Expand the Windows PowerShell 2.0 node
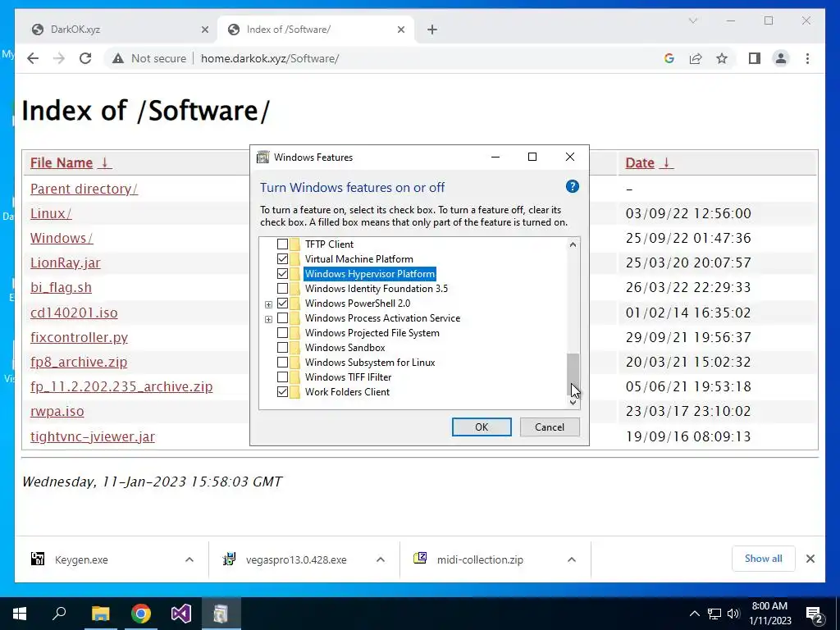Screen dimensions: 840x630 268,304
